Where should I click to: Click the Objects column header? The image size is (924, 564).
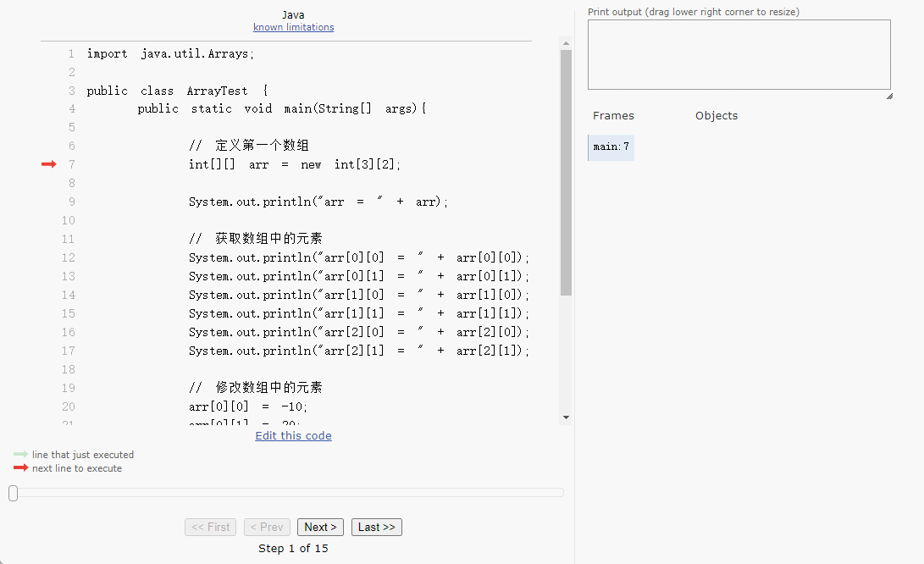[716, 115]
